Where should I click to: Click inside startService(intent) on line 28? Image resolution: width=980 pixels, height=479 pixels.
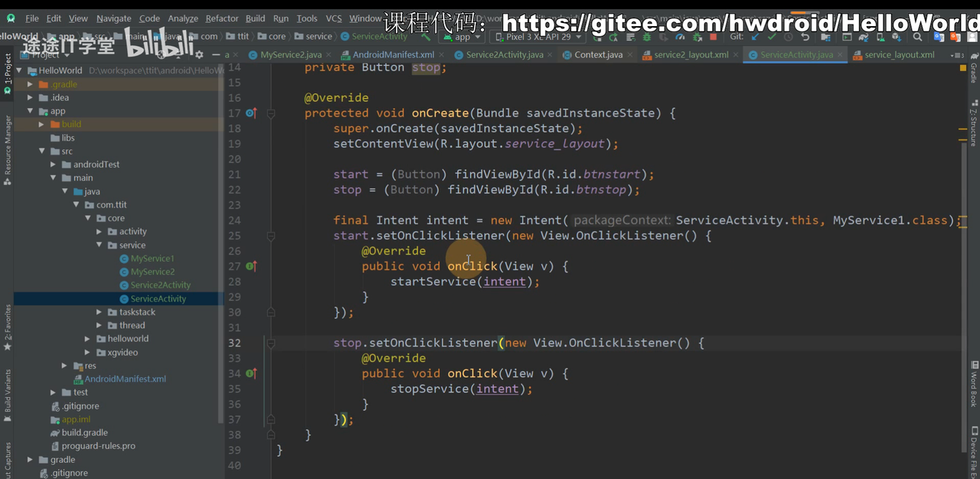[x=465, y=282]
